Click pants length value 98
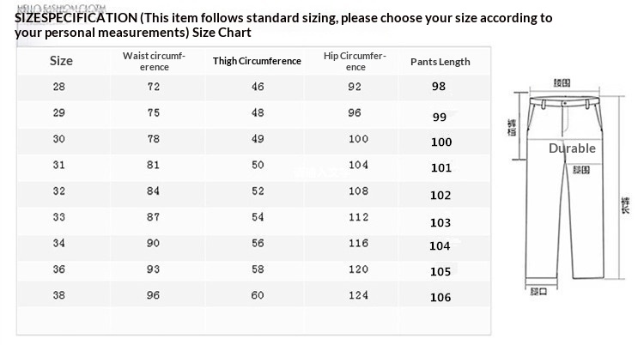 440,87
